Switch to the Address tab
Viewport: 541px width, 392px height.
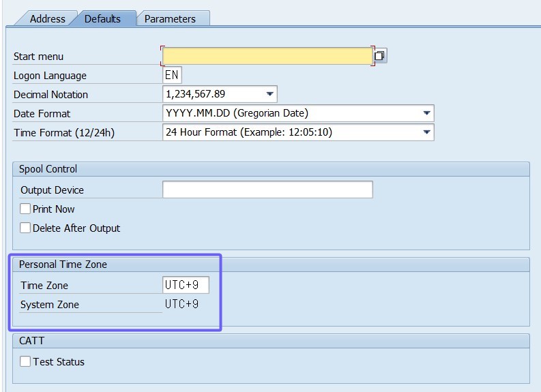47,18
